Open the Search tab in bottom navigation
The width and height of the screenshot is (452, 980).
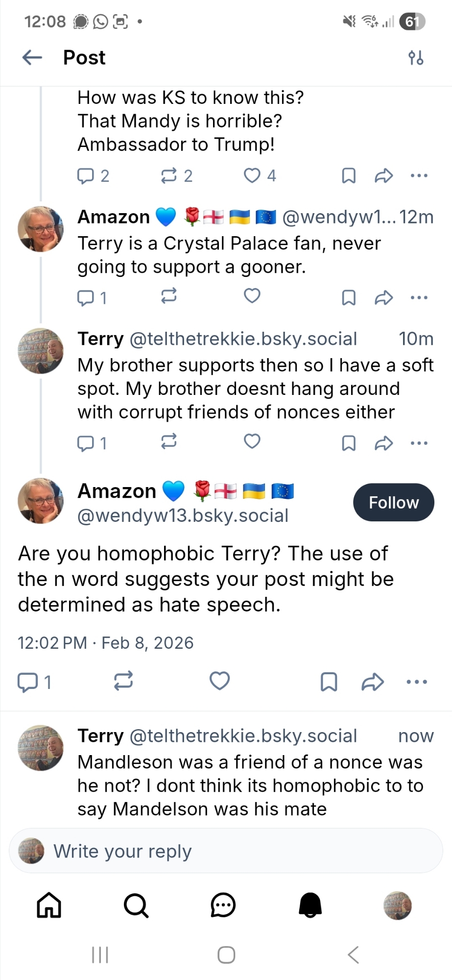click(136, 905)
